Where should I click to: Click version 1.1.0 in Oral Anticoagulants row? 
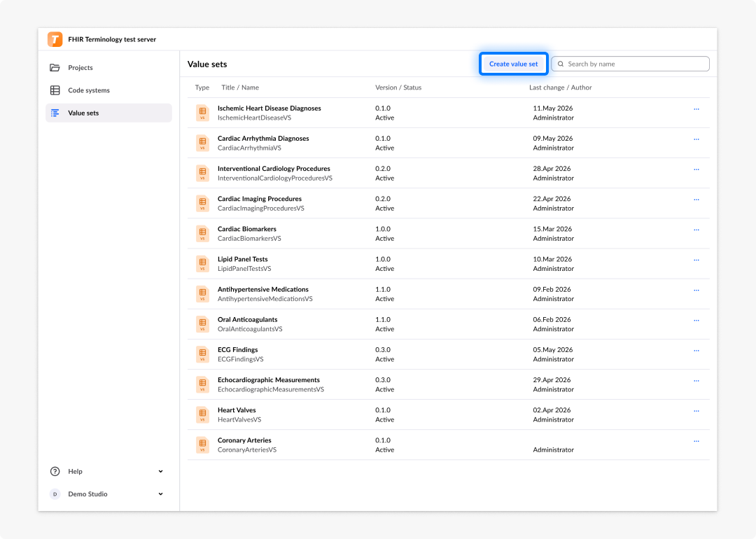(383, 320)
